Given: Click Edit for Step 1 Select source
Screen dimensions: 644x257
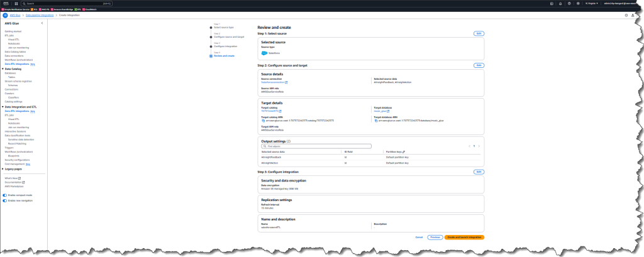Looking at the screenshot, I should coord(479,34).
